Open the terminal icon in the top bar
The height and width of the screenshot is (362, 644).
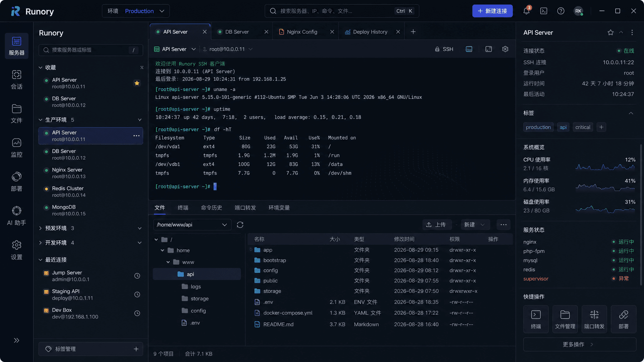click(x=543, y=11)
